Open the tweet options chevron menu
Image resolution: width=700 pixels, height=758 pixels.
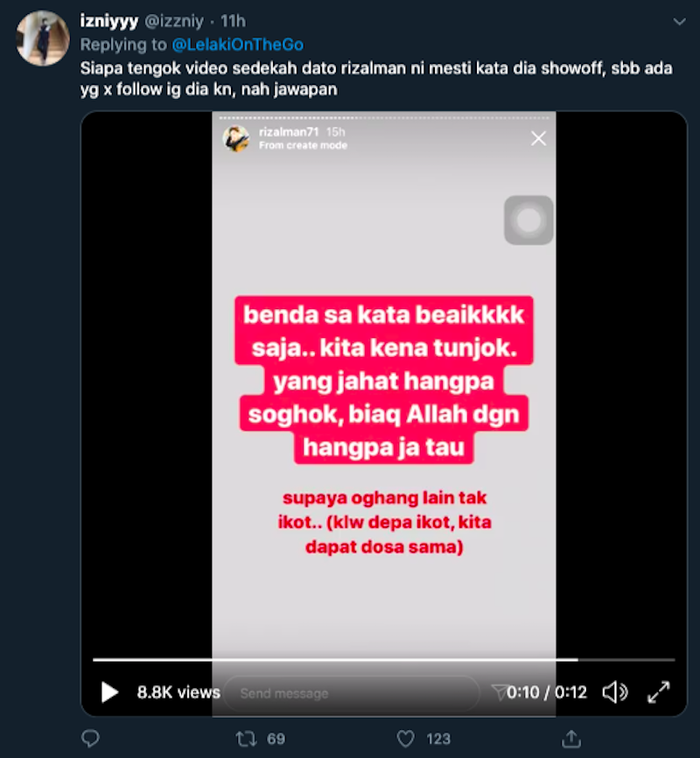tap(679, 22)
